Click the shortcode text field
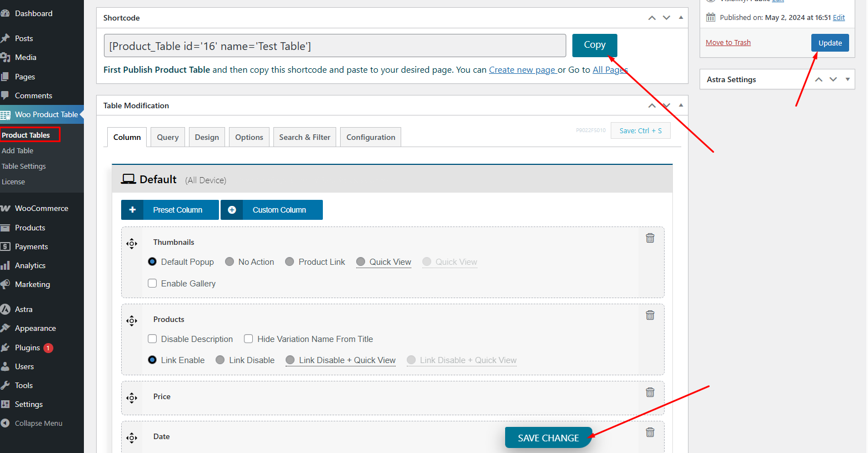The height and width of the screenshot is (453, 868). coord(335,46)
